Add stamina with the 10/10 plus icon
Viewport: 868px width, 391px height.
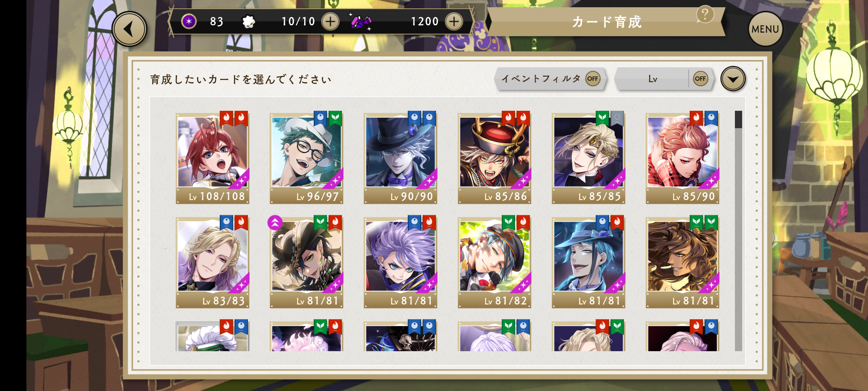click(330, 21)
